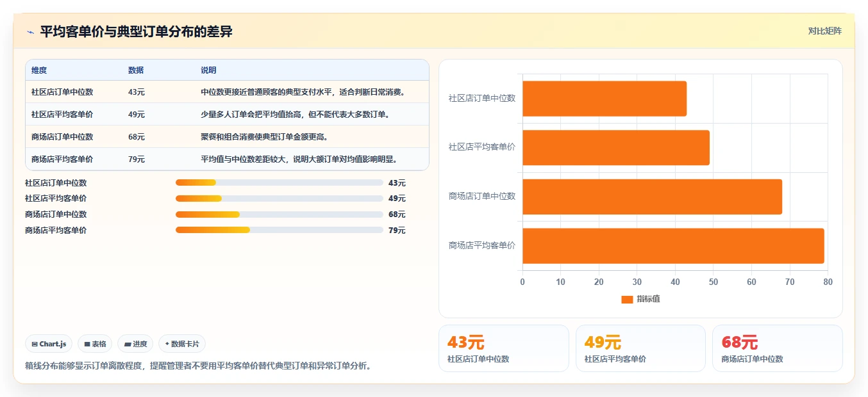Viewport: 868px width, 397px height.
Task: Click the 49元 value in the table
Action: coord(137,115)
